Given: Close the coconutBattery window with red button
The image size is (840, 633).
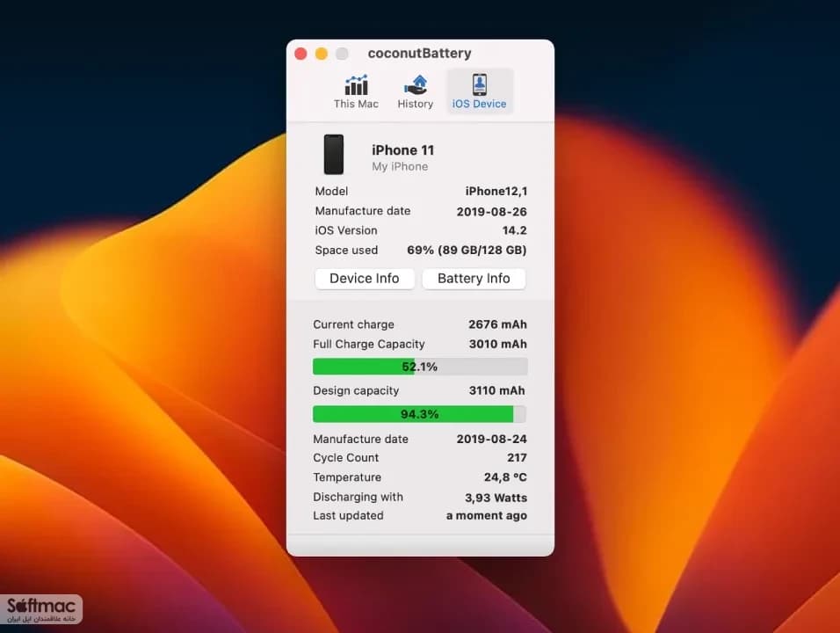Looking at the screenshot, I should click(x=301, y=54).
